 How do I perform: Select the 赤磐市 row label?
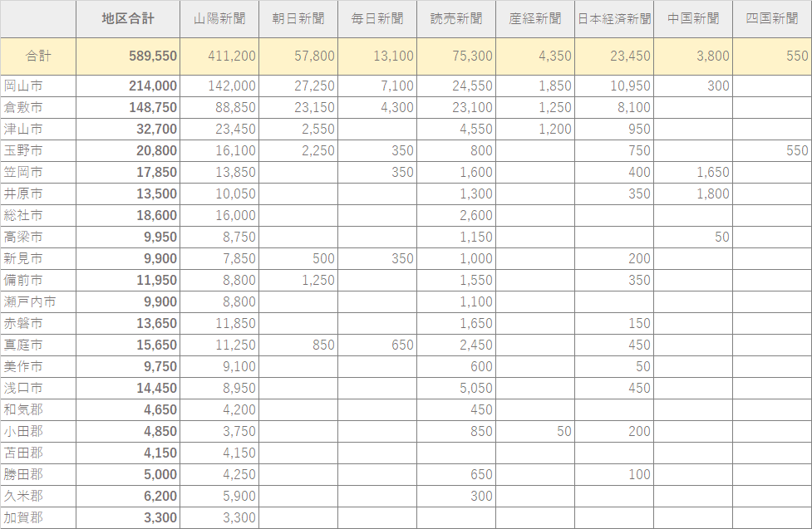[x=38, y=323]
